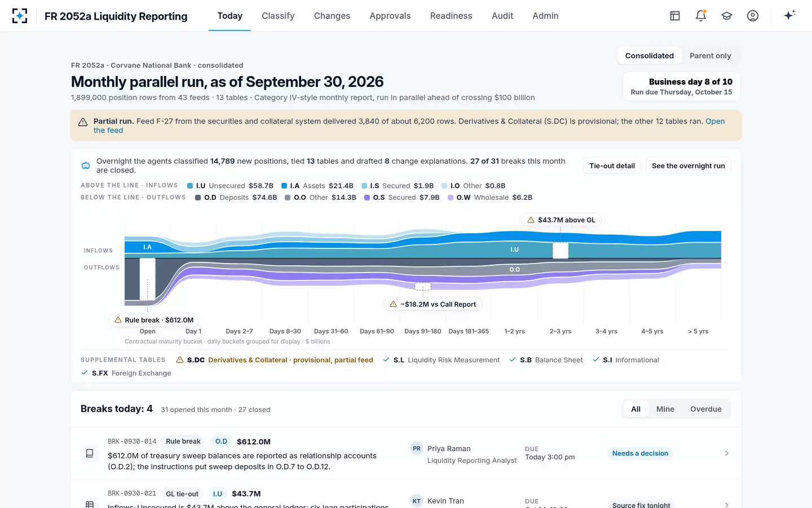Click the Business day 8 of 10 card
This screenshot has height=508, width=812.
click(682, 86)
